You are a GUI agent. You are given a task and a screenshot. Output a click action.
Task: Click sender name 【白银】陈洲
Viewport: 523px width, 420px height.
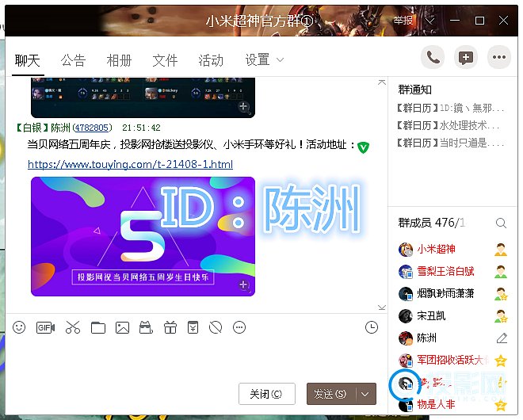click(43, 128)
